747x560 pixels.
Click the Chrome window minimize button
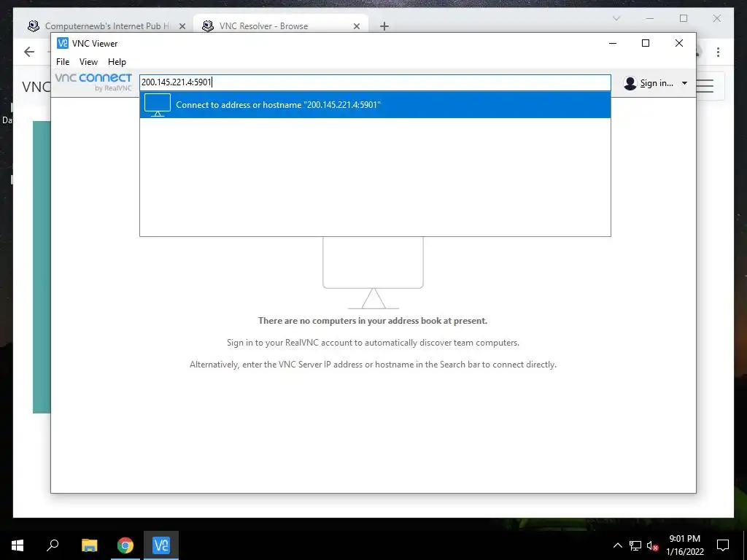point(650,18)
